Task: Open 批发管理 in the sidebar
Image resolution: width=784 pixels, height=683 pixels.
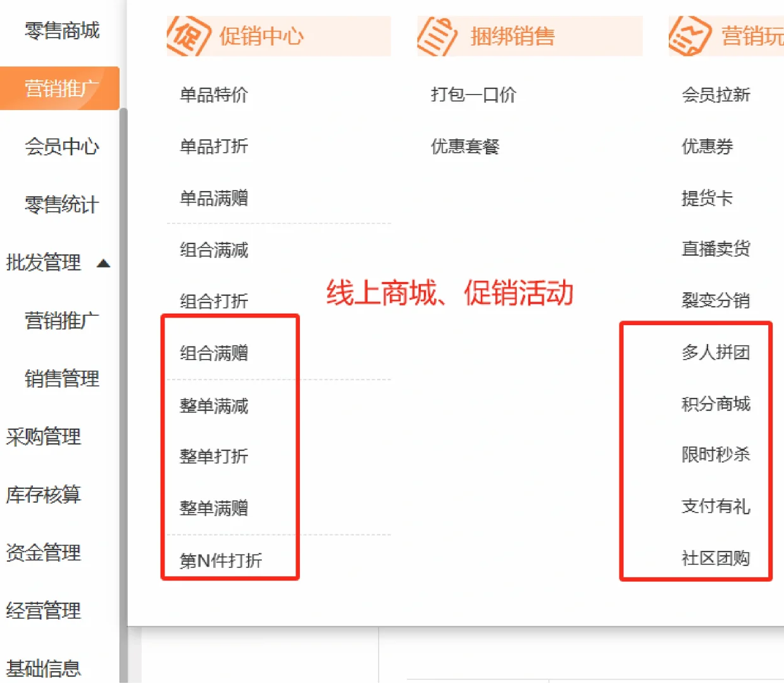Action: pos(43,262)
